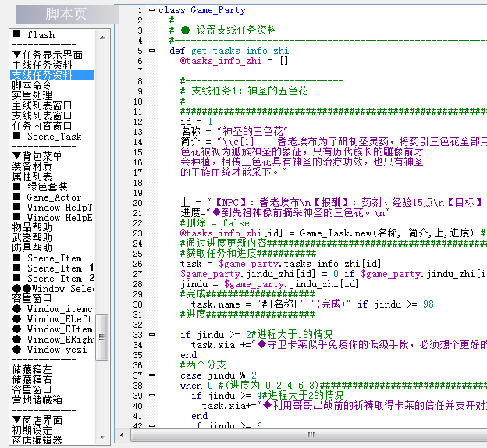Select the Window_ELeft script
487x448 pixels.
[52, 318]
